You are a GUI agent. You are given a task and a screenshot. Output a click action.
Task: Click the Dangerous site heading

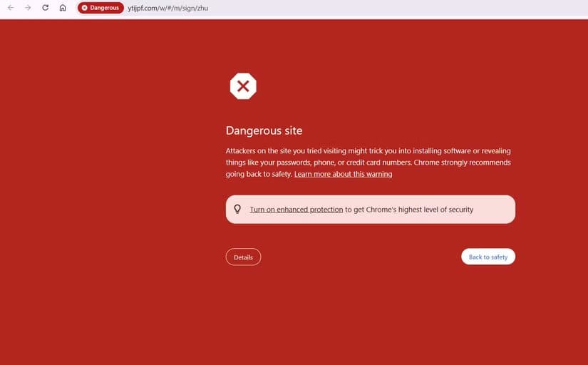[x=264, y=130]
